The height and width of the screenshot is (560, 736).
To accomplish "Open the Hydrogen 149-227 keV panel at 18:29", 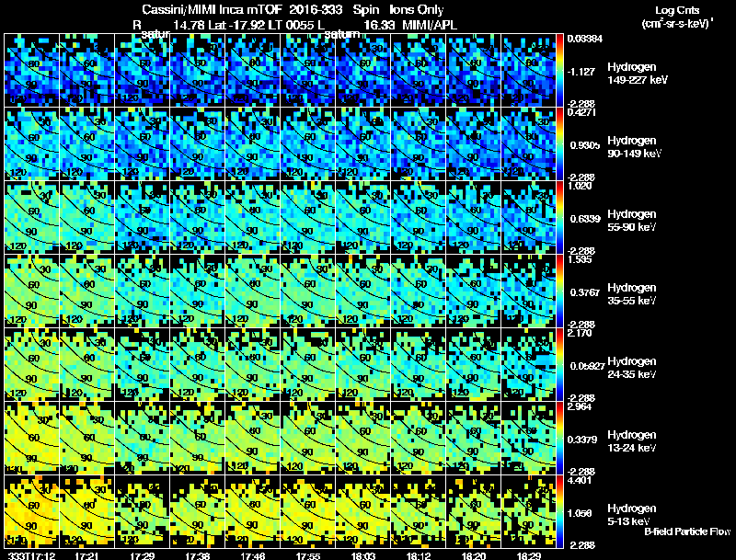I will (x=528, y=71).
